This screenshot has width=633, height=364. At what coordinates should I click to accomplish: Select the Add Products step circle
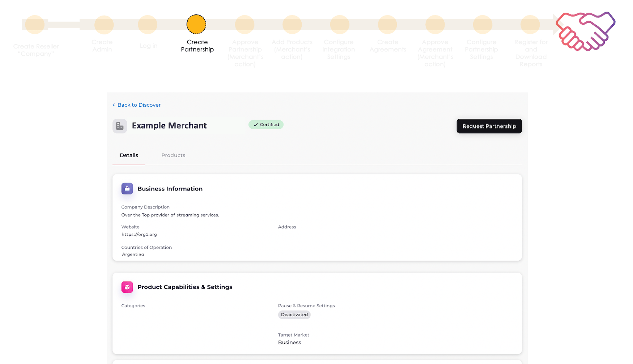(292, 25)
